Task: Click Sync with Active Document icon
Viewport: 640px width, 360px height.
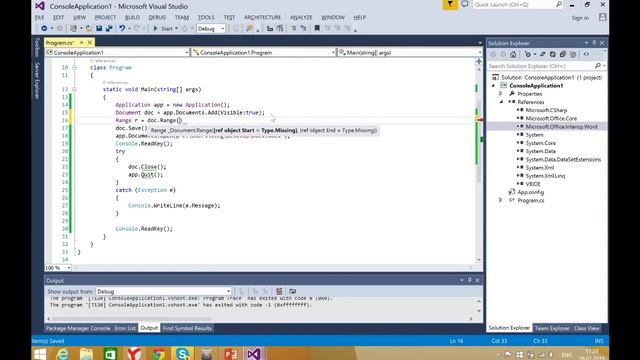Action: point(542,54)
